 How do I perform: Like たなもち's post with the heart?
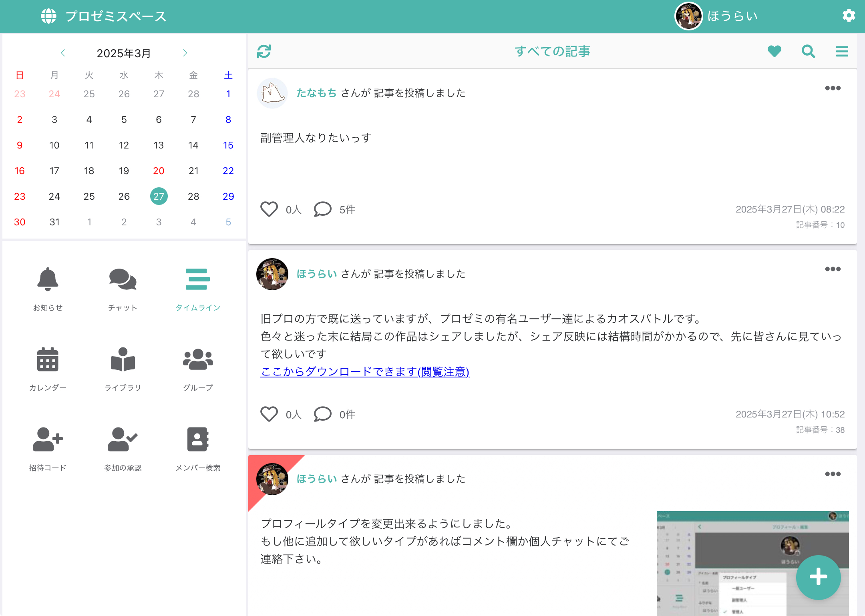tap(269, 209)
